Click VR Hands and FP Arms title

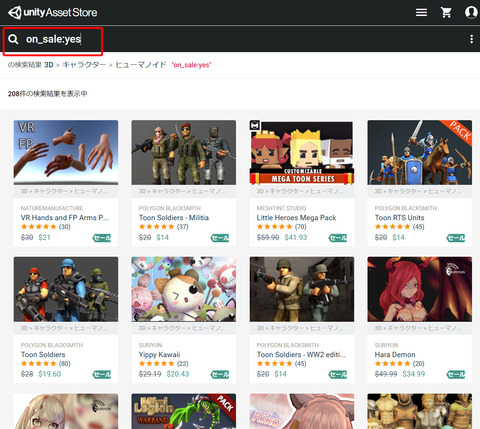[65, 218]
